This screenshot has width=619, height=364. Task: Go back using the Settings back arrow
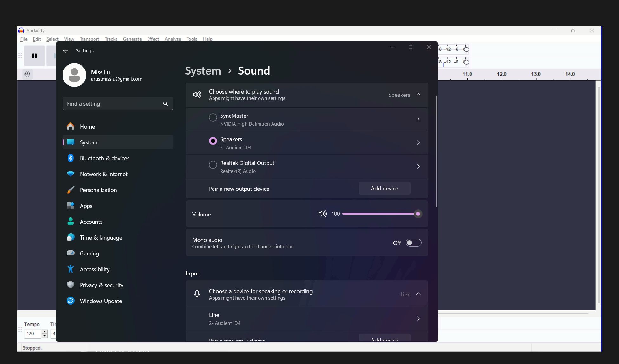point(66,51)
